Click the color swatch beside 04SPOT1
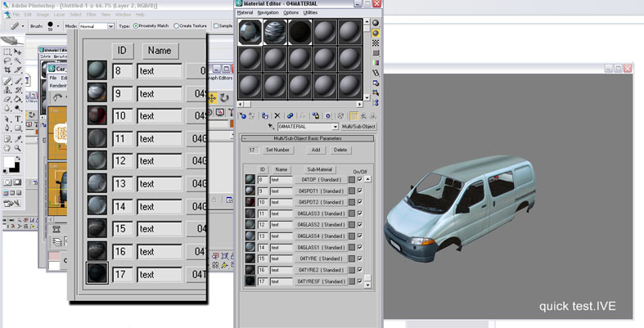Image resolution: width=644 pixels, height=328 pixels. (351, 191)
